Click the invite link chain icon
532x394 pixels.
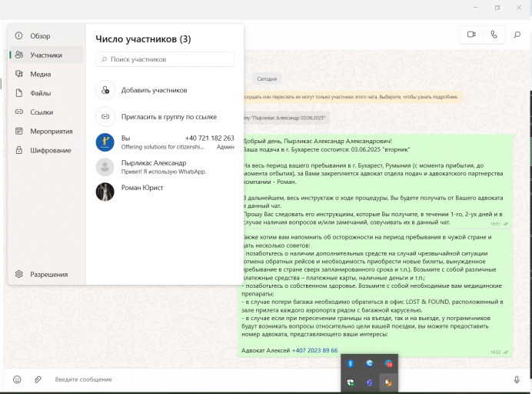[x=105, y=117]
